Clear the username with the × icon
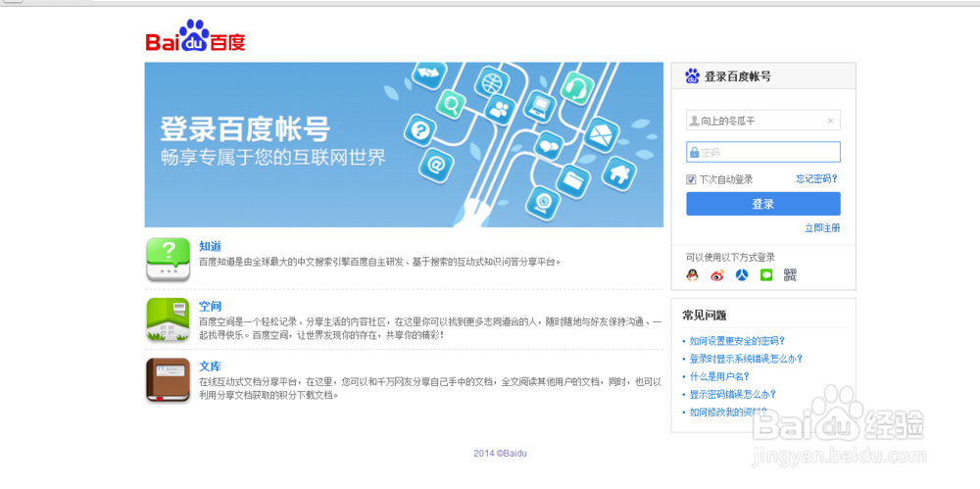This screenshot has width=980, height=489. click(x=831, y=121)
